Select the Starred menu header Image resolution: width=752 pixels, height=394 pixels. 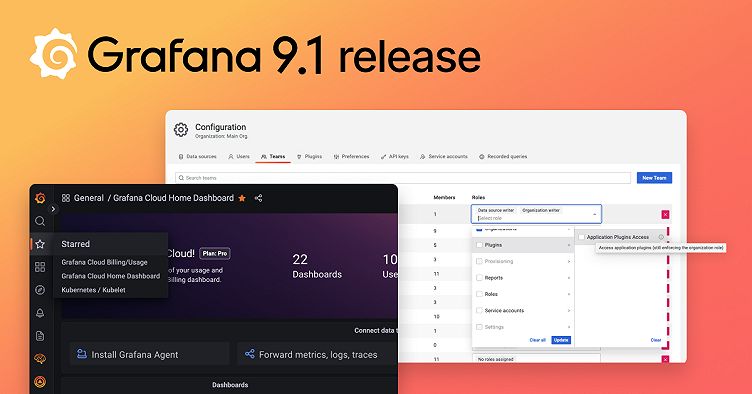pyautogui.click(x=75, y=244)
